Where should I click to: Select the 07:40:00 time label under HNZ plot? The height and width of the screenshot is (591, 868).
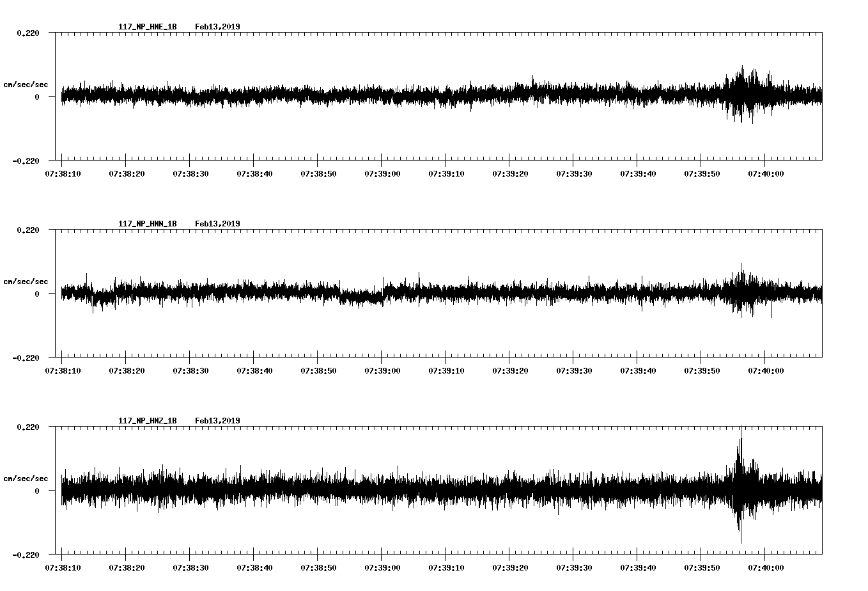click(x=766, y=567)
